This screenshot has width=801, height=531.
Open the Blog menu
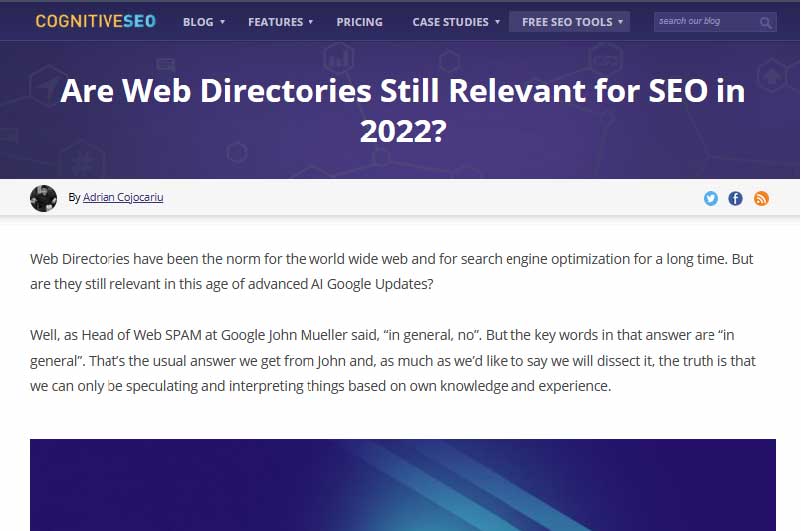pyautogui.click(x=198, y=22)
